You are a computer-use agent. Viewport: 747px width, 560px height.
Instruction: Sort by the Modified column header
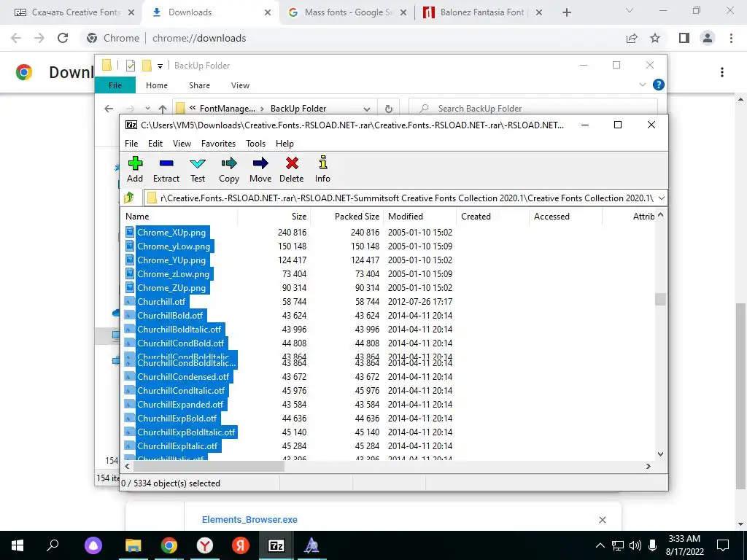coord(419,216)
